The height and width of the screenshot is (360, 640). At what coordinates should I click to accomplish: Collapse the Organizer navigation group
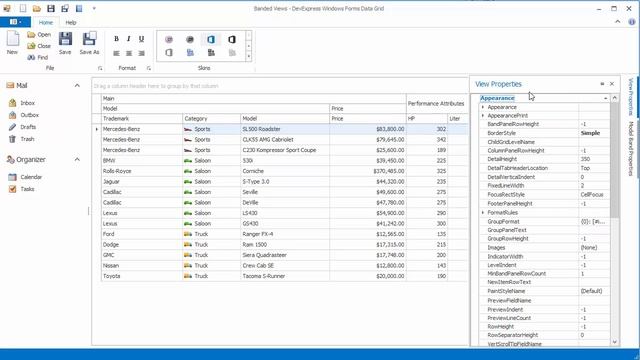pos(77,159)
